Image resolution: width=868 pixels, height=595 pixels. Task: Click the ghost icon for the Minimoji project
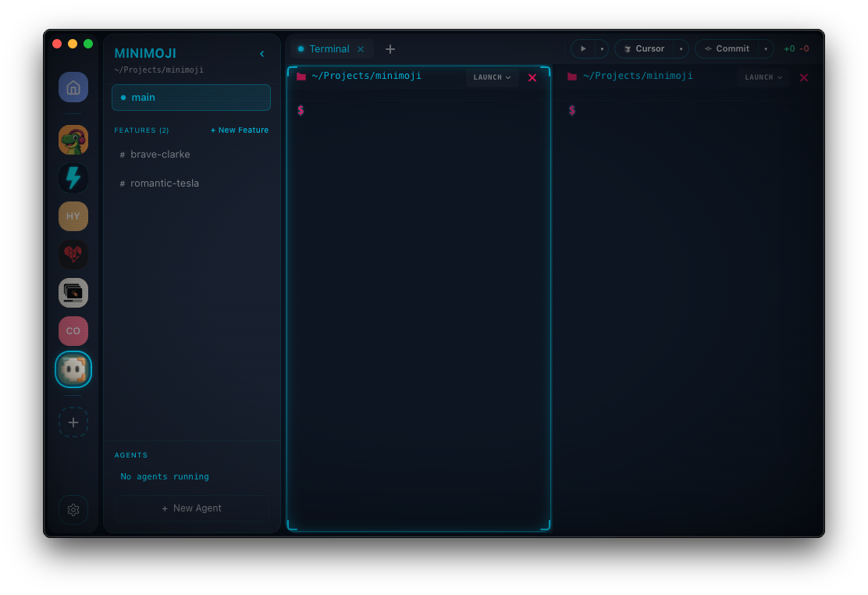[x=73, y=369]
